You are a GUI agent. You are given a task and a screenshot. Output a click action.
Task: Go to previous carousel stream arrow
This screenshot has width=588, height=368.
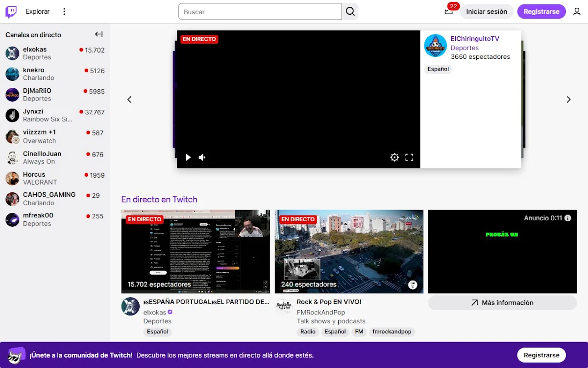point(129,100)
